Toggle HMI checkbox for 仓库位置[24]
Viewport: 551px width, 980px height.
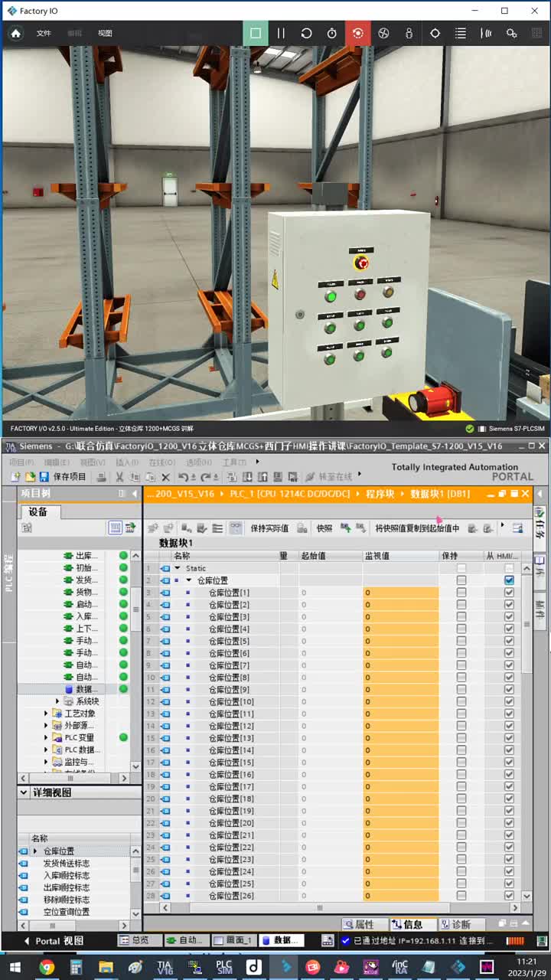pyautogui.click(x=509, y=871)
